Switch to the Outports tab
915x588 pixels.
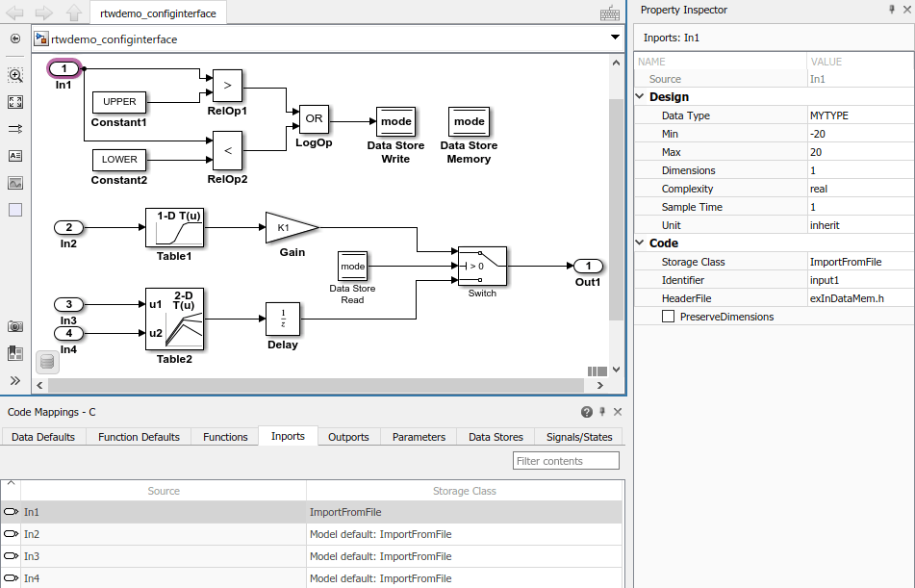point(348,436)
